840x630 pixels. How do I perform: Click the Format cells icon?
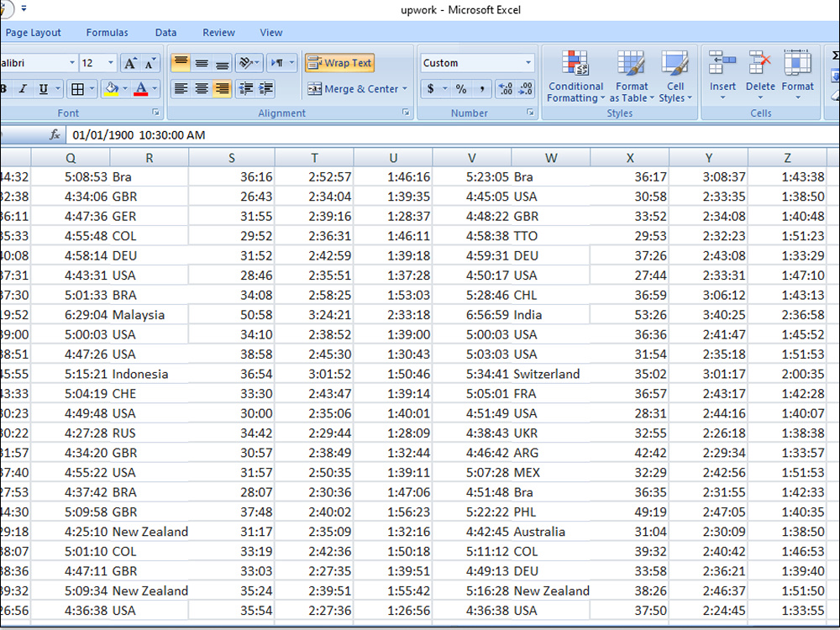[798, 63]
